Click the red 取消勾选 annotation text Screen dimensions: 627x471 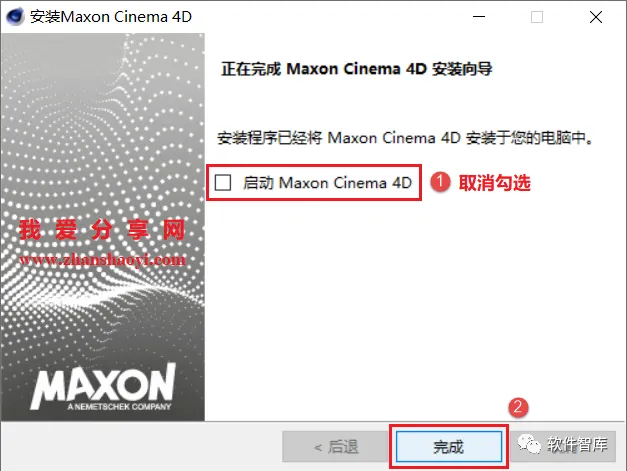click(x=494, y=183)
